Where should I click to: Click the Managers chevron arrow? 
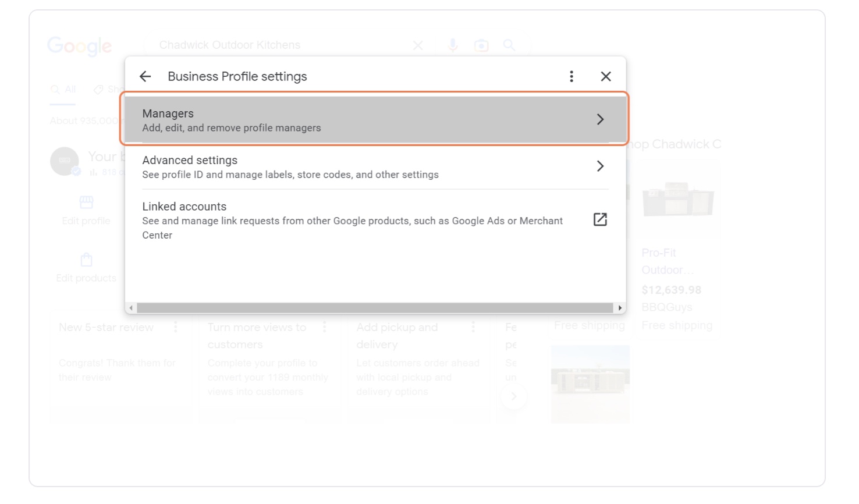tap(600, 119)
